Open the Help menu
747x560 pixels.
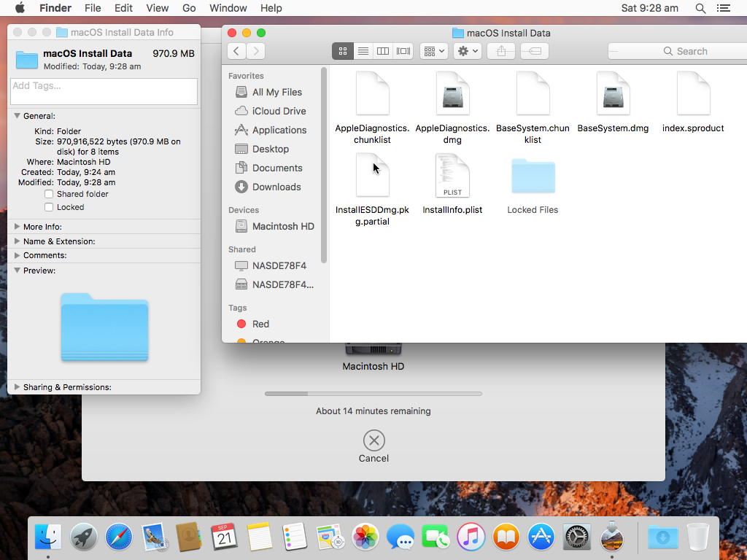tap(271, 8)
